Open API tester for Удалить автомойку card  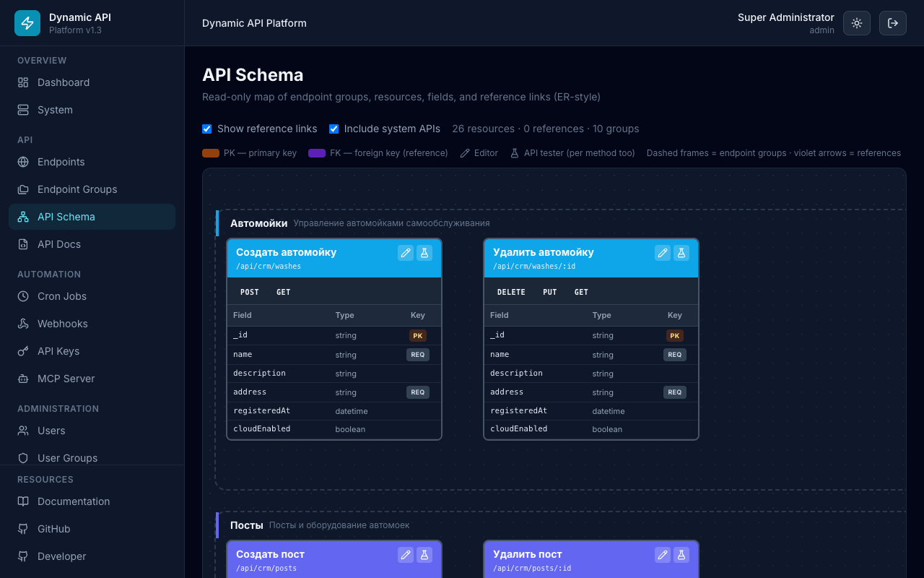click(x=681, y=253)
